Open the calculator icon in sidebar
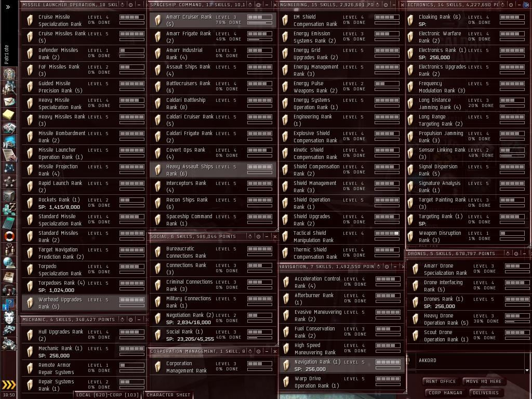Image resolution: width=532 pixels, height=399 pixels. tap(9, 222)
